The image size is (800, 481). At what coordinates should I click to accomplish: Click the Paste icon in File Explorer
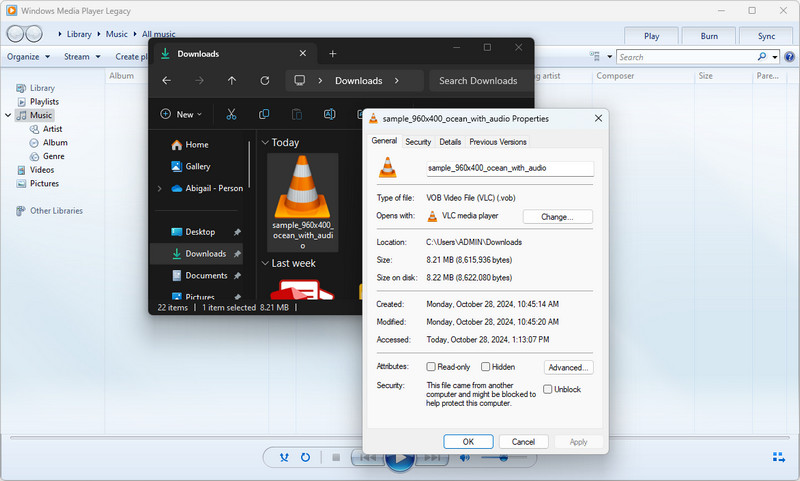pos(296,114)
